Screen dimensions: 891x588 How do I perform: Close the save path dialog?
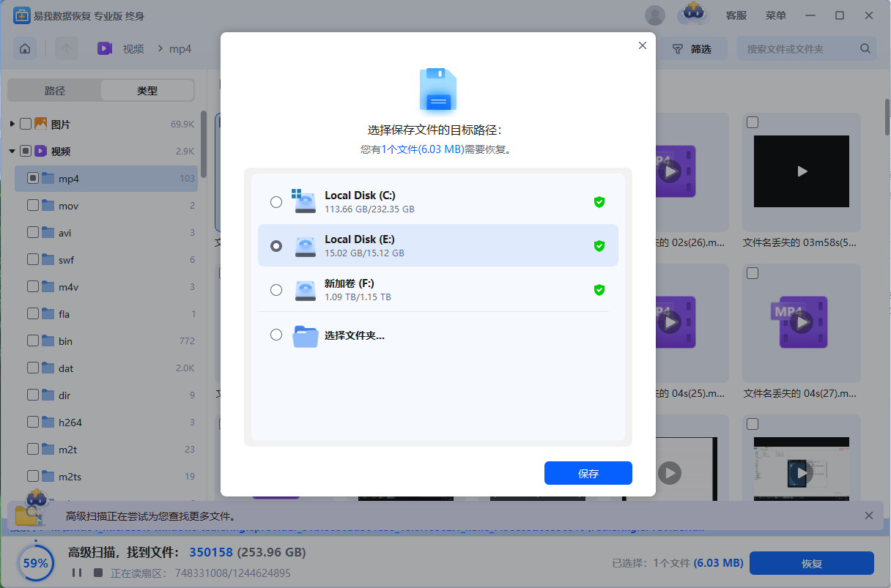643,45
